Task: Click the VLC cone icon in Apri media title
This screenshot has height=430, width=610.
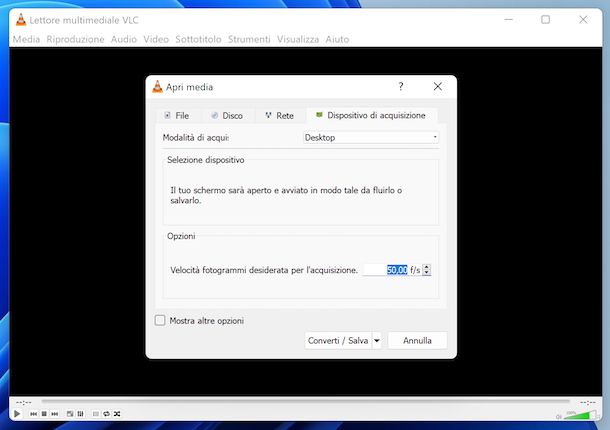Action: [x=157, y=87]
